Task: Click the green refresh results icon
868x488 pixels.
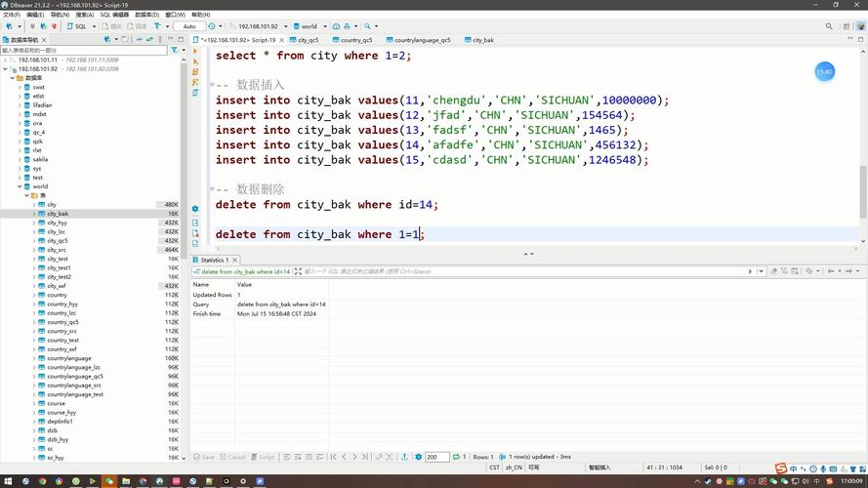Action: coord(456,457)
